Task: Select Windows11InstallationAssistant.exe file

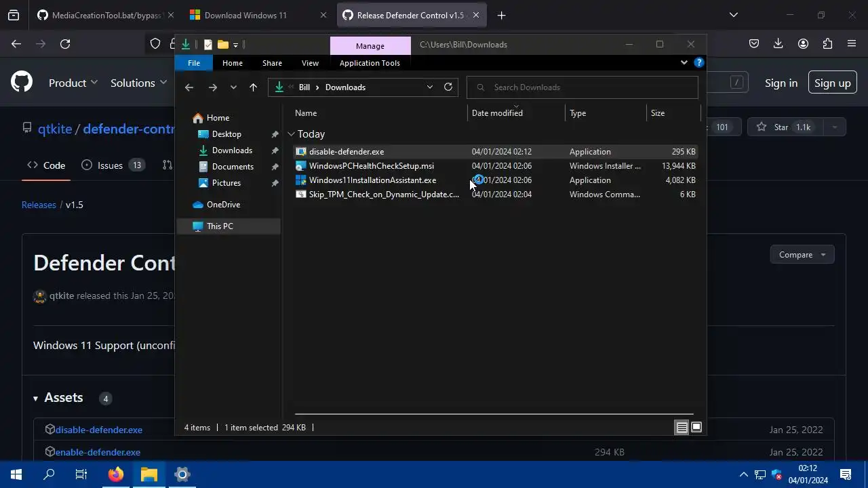Action: tap(496, 180)
